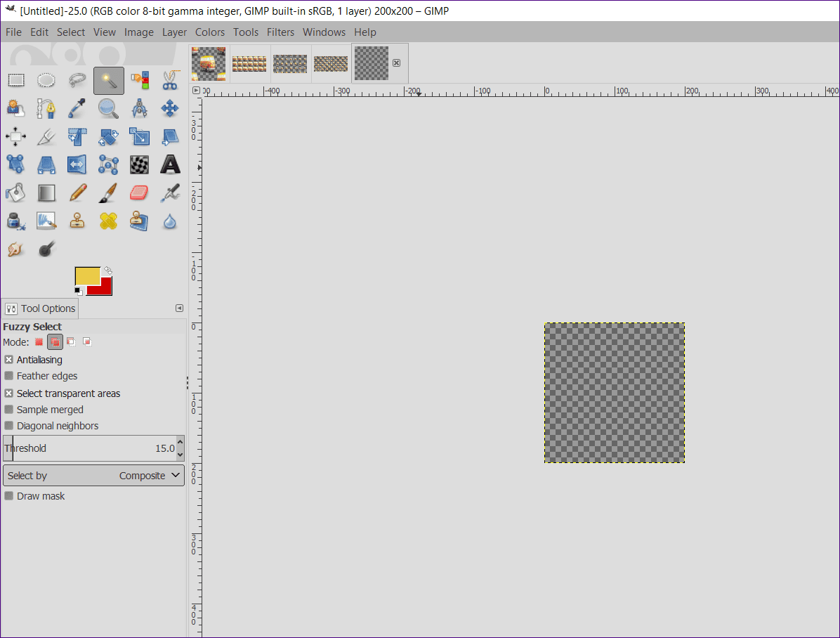Turn on Diagonal neighbors
Image resolution: width=840 pixels, height=638 pixels.
[8, 426]
